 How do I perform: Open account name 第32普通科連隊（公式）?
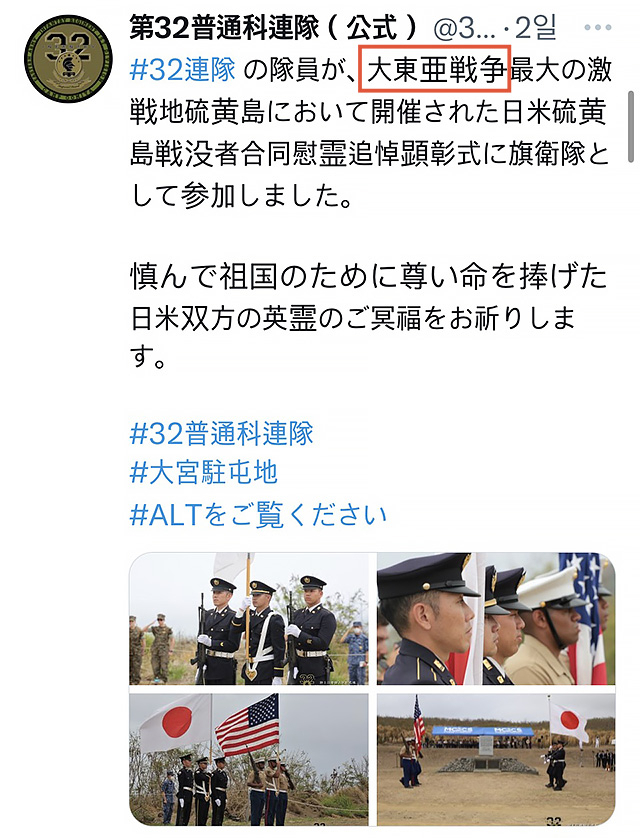pos(274,27)
